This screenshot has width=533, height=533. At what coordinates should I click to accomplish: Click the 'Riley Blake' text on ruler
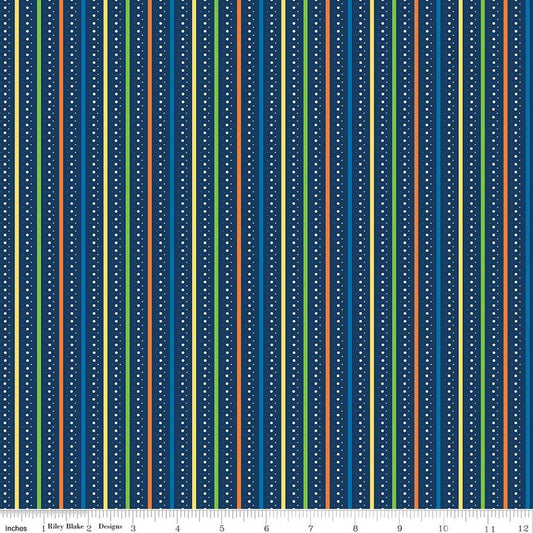pyautogui.click(x=66, y=526)
